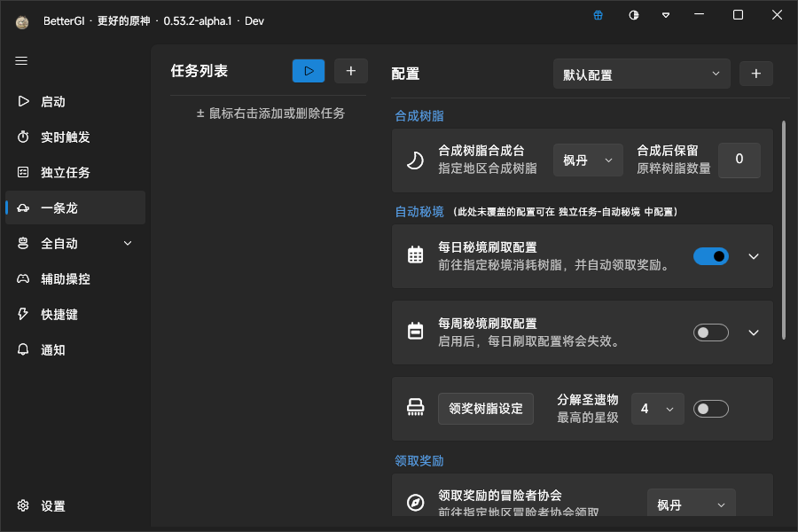Click the downward triangle icon in title bar
Image resolution: width=798 pixels, height=532 pixels.
tap(666, 15)
